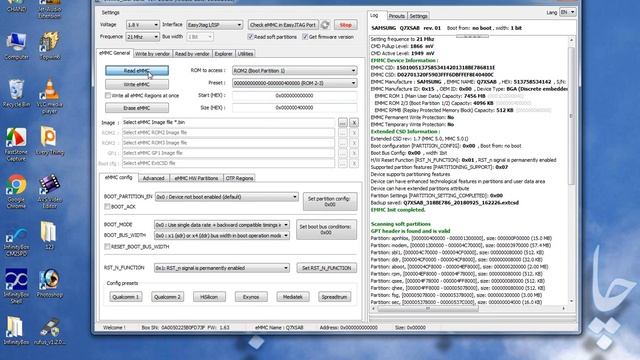This screenshot has width=640, height=360.
Task: Select the Google Chrome desktop icon
Action: coord(16,191)
